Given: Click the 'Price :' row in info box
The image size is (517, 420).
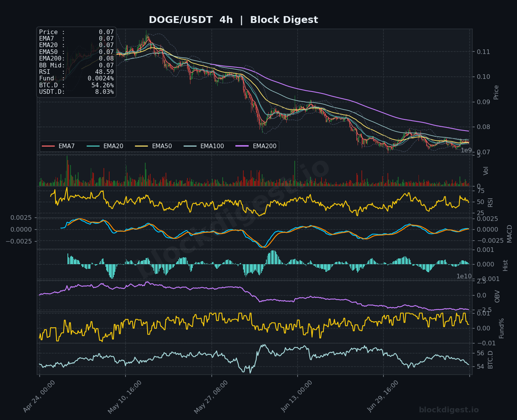Looking at the screenshot, I should click(76, 32).
